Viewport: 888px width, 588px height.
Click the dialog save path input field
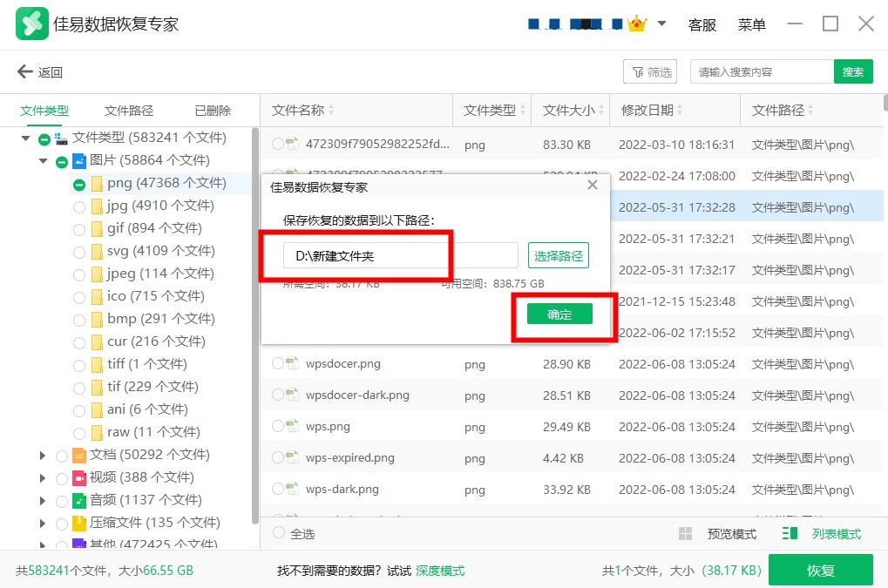click(400, 256)
